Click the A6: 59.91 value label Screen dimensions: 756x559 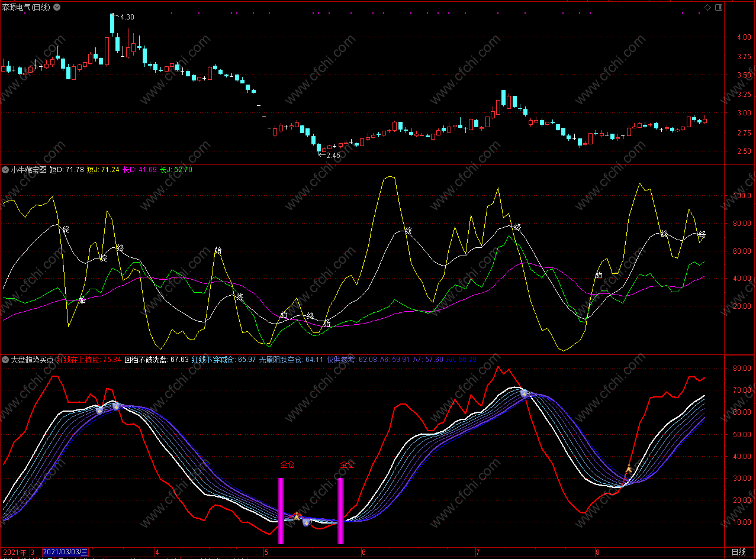(395, 359)
